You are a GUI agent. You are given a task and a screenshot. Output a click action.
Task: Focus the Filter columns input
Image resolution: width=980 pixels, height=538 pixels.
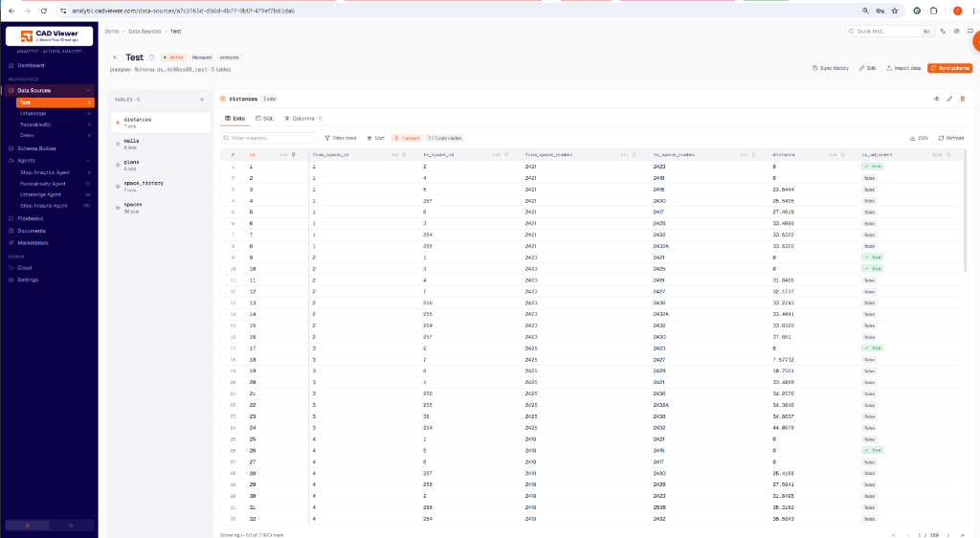(269, 138)
